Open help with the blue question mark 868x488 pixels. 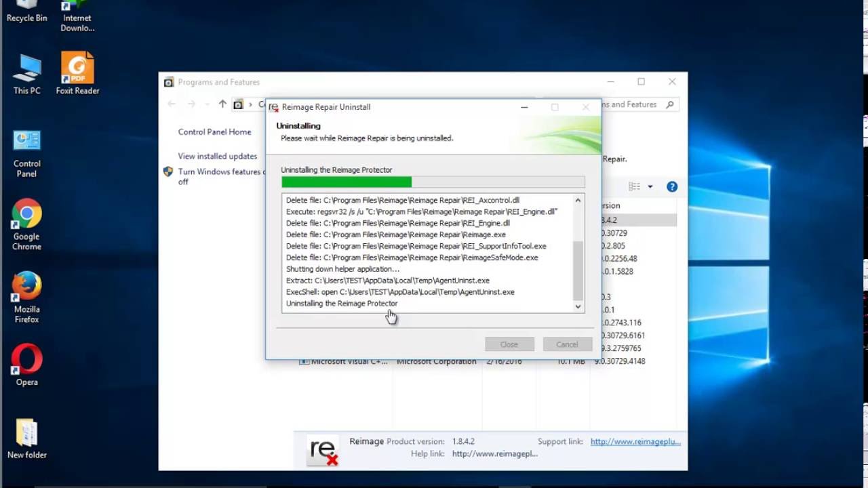[x=672, y=186]
